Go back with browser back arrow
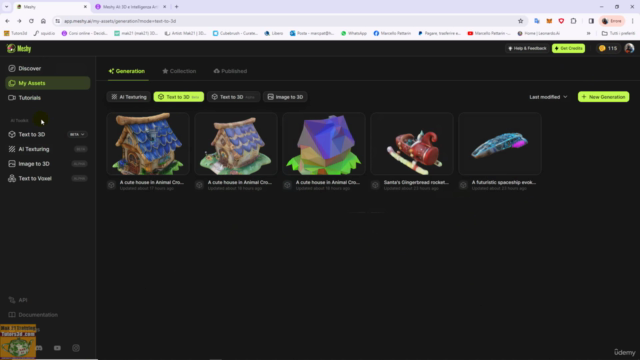 pyautogui.click(x=7, y=21)
